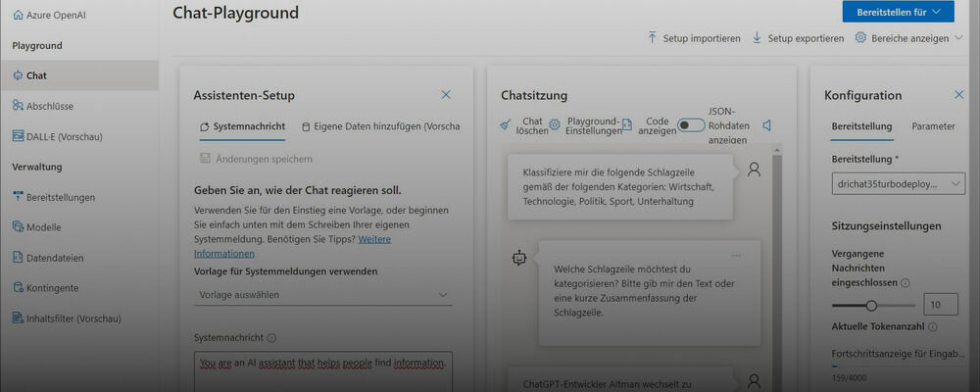The image size is (980, 392).
Task: Switch to the Systemnachricht tab
Action: (242, 126)
